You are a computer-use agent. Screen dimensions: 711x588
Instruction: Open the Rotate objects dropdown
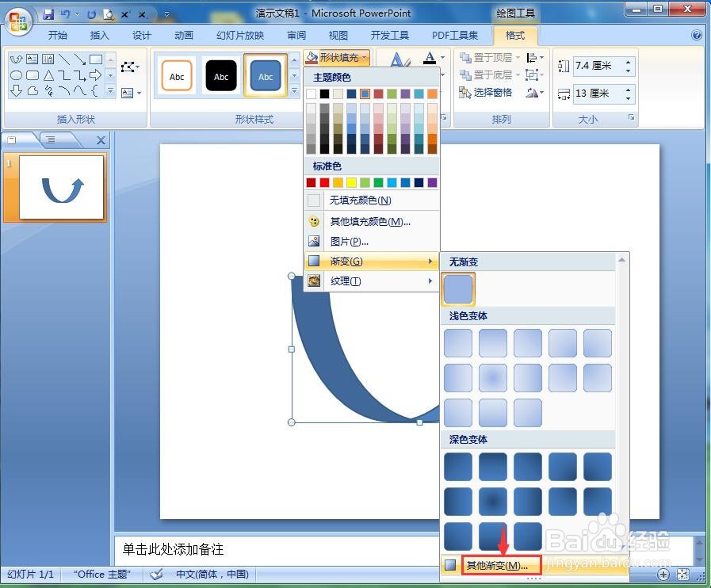click(534, 93)
